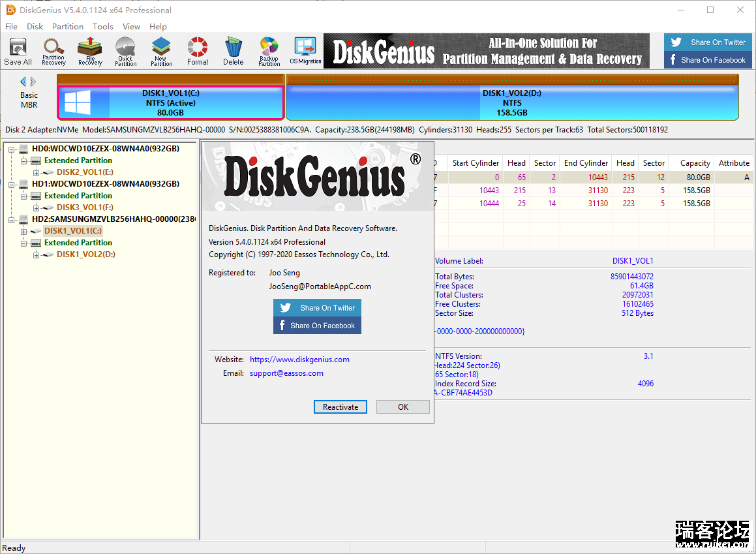Screen dimensions: 756x554
Task: Open the diskgenius.com website link
Action: [299, 360]
